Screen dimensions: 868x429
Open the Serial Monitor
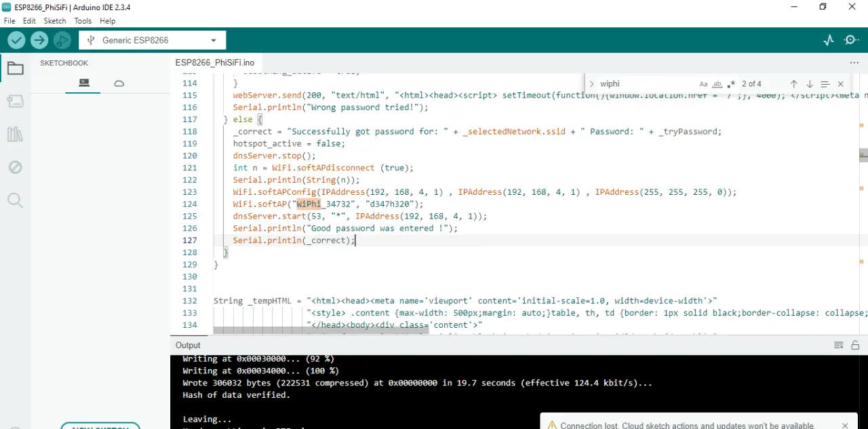tap(852, 41)
